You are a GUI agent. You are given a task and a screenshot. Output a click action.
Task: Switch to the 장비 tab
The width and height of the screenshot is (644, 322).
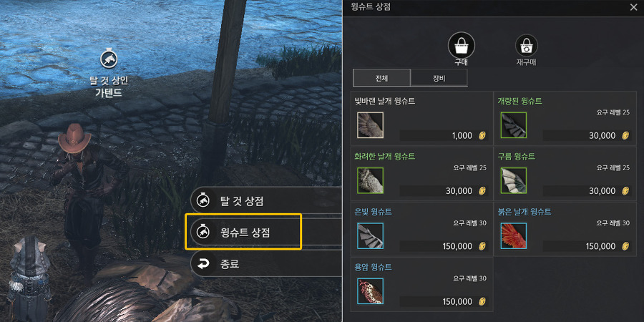click(x=439, y=77)
